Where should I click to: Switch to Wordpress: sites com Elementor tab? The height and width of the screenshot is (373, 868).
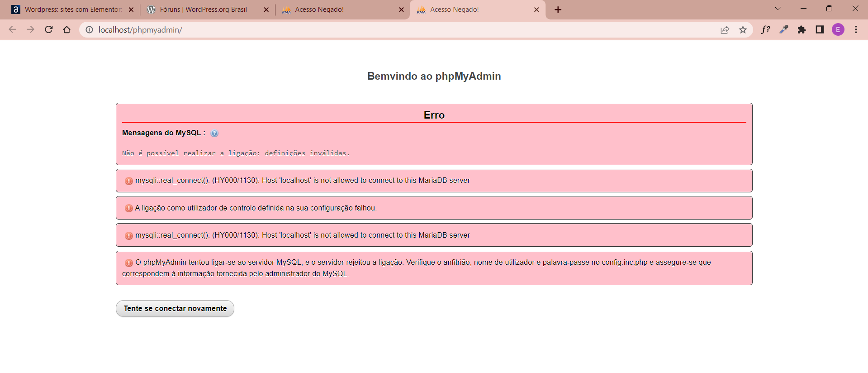[x=72, y=10]
